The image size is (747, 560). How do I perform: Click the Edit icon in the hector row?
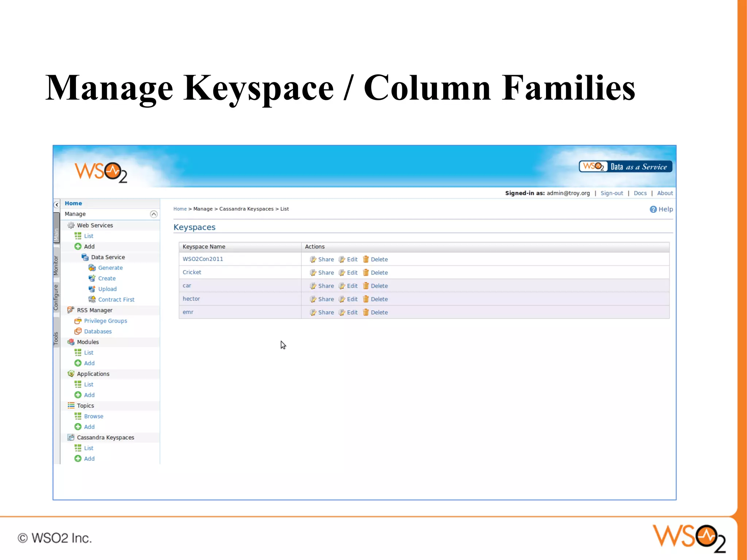[x=342, y=299]
